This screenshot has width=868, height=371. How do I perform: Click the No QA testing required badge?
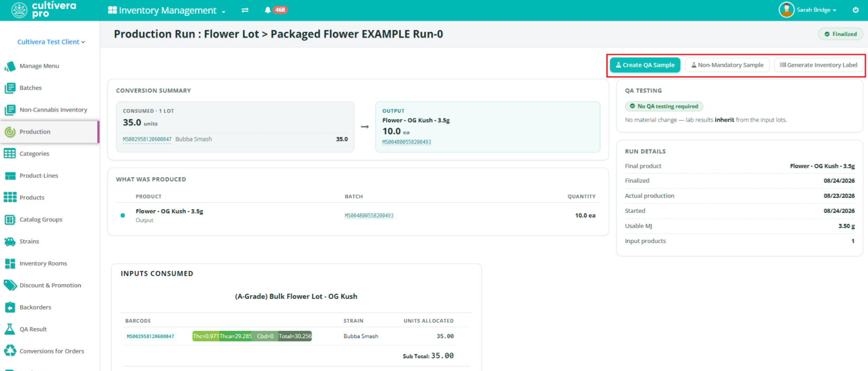[x=664, y=106]
